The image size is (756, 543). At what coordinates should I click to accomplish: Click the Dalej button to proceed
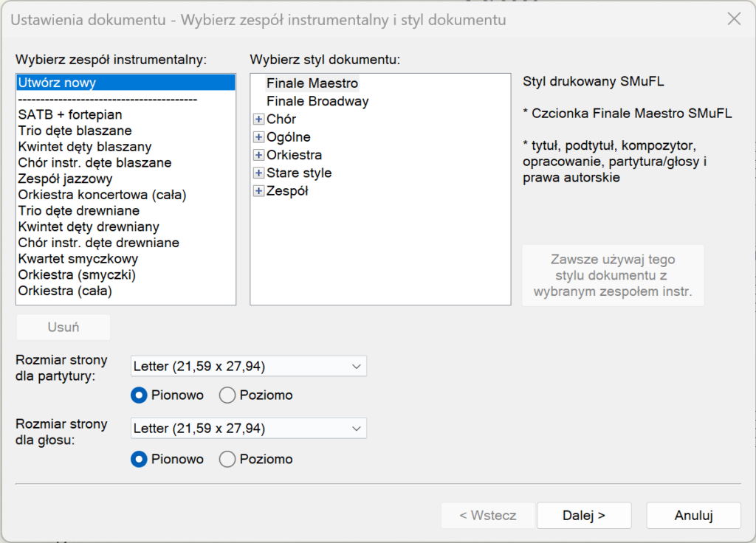point(583,516)
